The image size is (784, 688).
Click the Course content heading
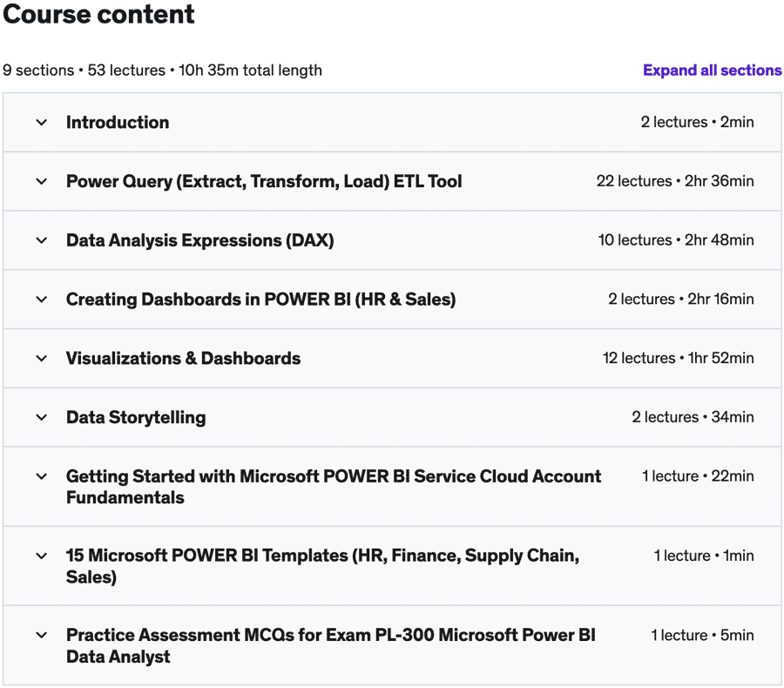tap(98, 14)
